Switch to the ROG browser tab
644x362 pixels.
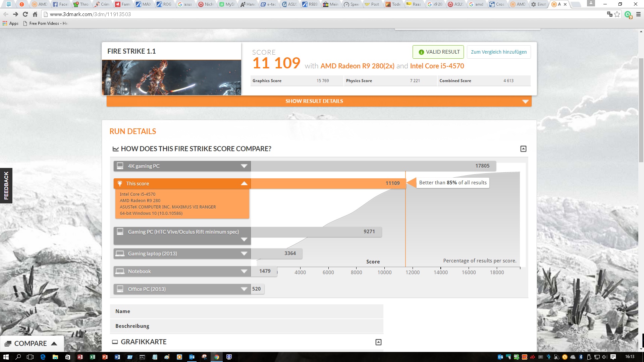point(164,4)
